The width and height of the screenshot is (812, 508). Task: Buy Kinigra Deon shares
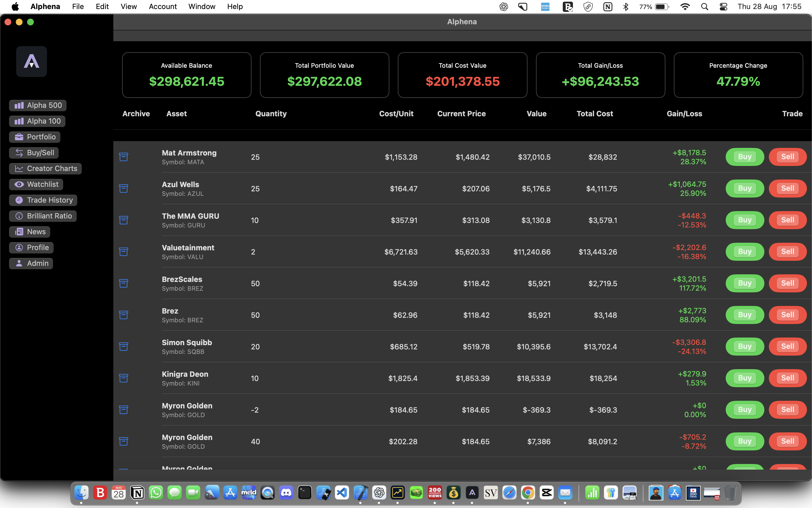tap(745, 378)
